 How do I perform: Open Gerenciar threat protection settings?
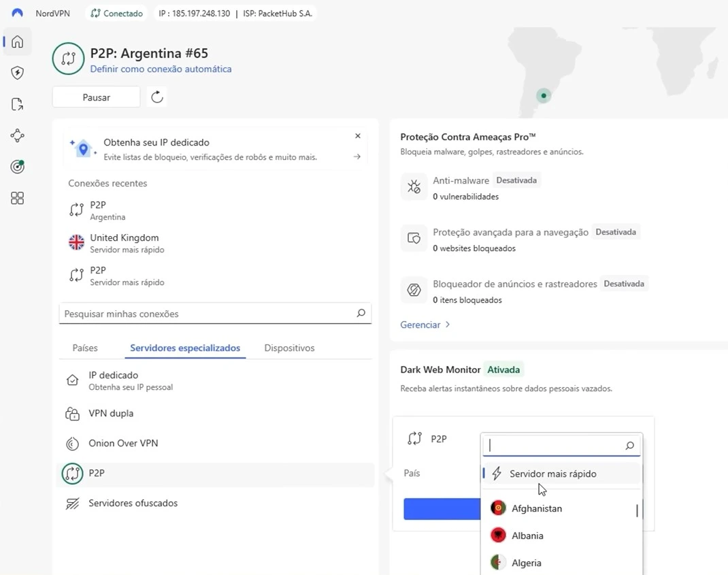click(x=425, y=325)
